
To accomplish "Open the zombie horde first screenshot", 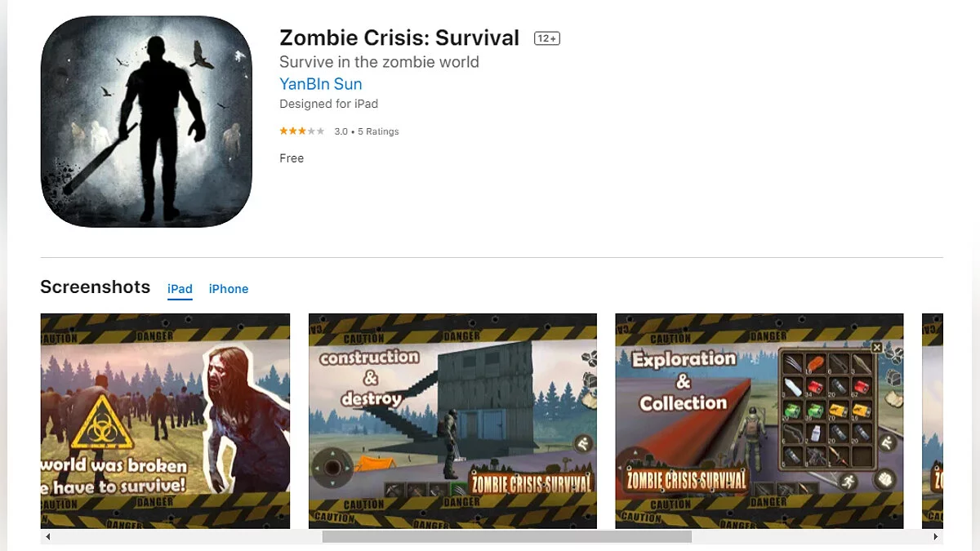I will point(165,420).
